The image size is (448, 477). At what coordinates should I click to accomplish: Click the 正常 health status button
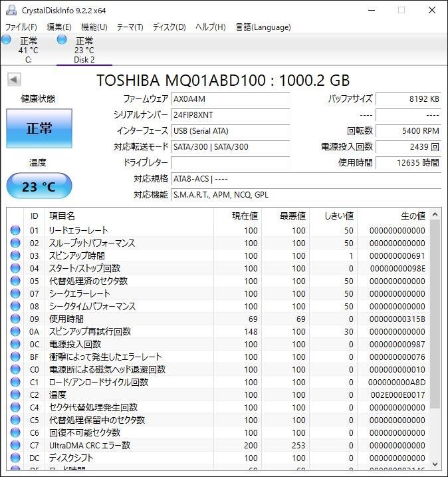(x=39, y=128)
